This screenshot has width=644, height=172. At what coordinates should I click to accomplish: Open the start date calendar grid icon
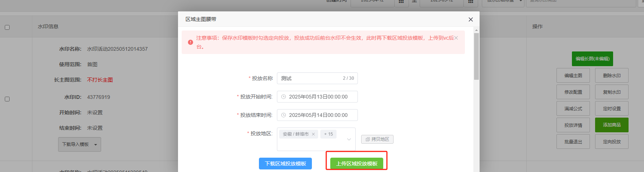tap(401, 2)
